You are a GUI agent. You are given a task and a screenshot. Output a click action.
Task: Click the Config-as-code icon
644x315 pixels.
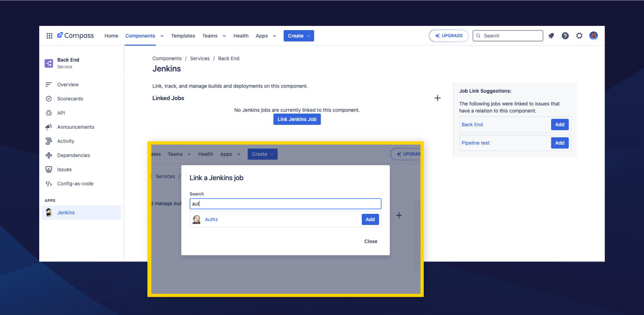pyautogui.click(x=49, y=184)
